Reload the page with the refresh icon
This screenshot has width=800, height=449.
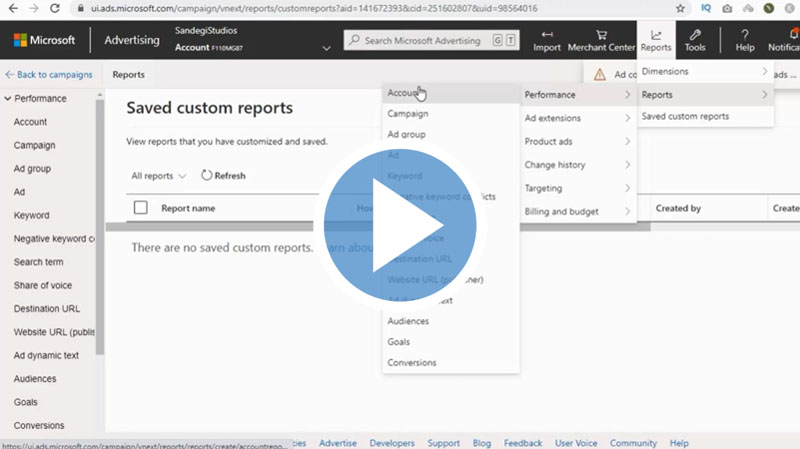[x=55, y=8]
